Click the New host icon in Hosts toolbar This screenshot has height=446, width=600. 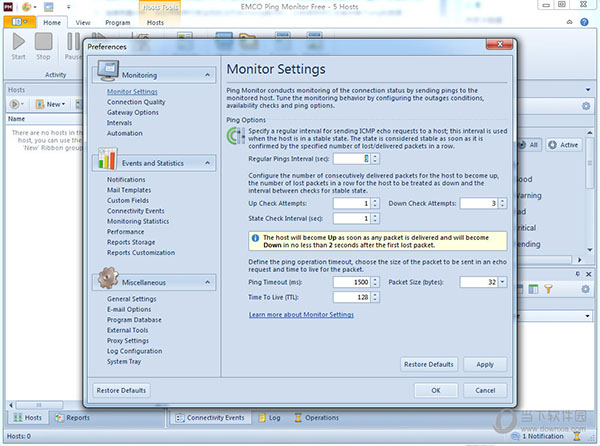pyautogui.click(x=40, y=104)
